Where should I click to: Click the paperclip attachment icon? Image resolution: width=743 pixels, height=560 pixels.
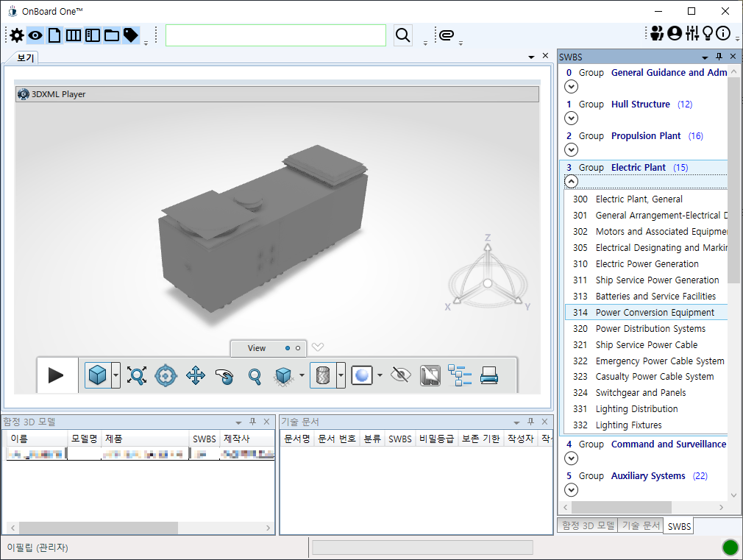pyautogui.click(x=447, y=35)
